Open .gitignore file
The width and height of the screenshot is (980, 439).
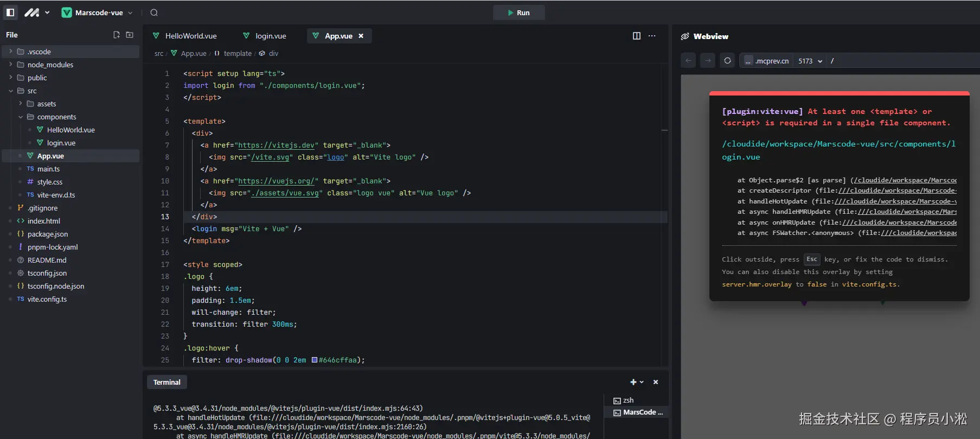click(x=71, y=208)
